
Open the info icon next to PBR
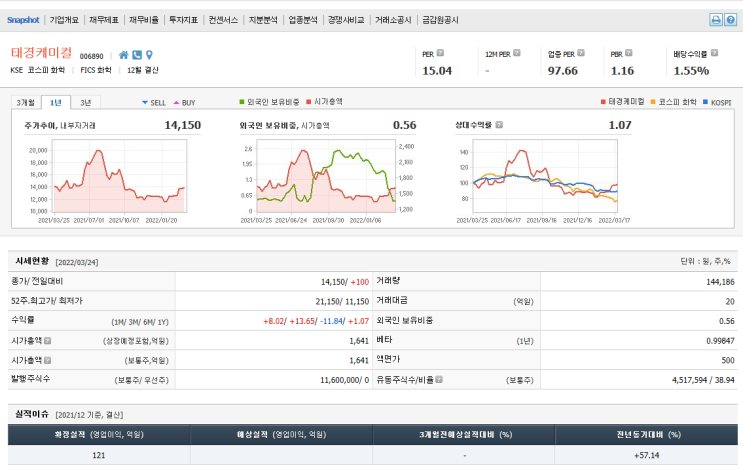coord(629,53)
